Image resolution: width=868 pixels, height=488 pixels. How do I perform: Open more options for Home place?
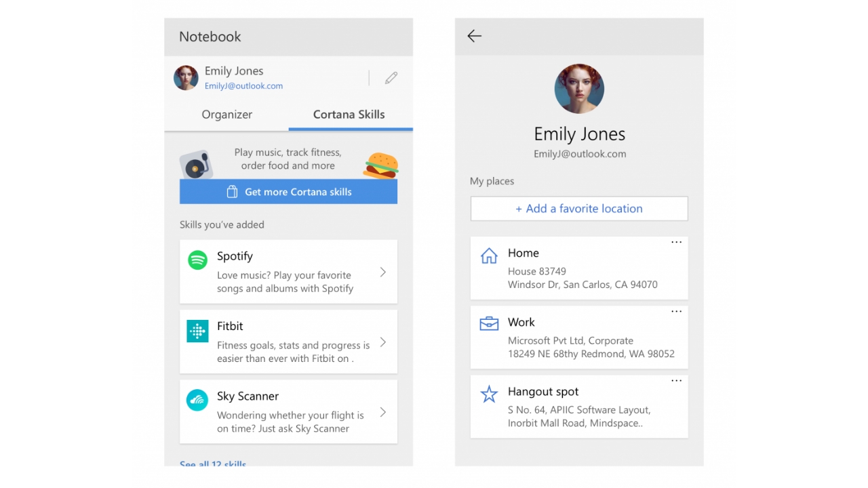(x=676, y=243)
